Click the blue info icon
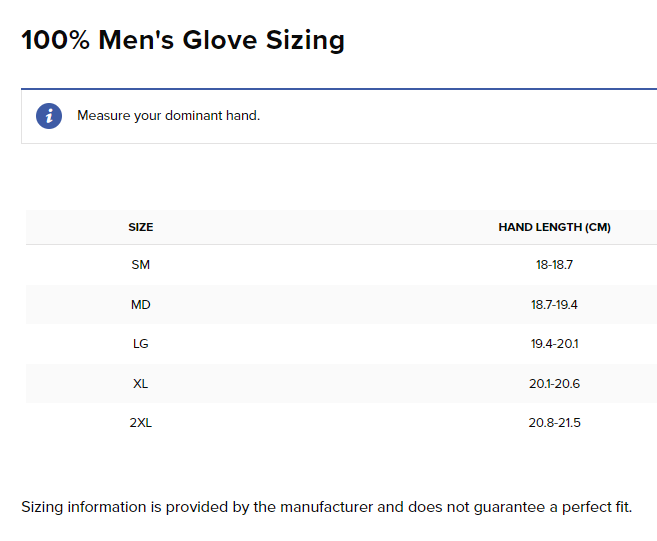This screenshot has height=541, width=657. (x=49, y=116)
